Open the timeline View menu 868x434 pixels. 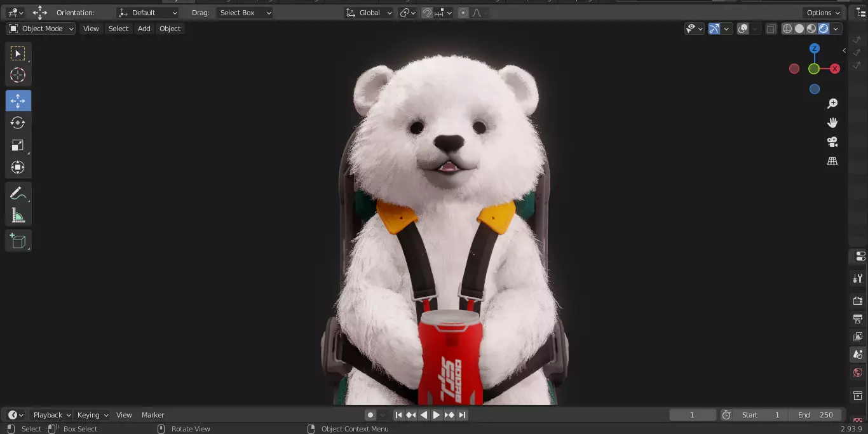click(124, 415)
